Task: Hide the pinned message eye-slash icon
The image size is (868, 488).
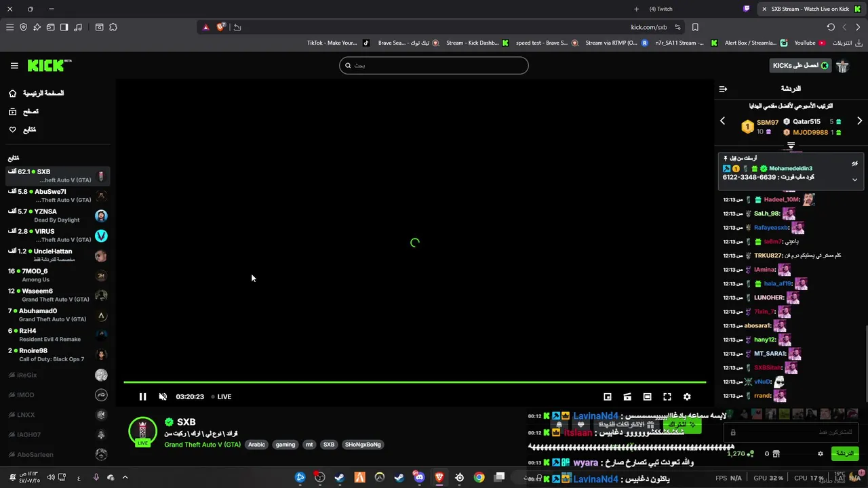Action: point(854,163)
